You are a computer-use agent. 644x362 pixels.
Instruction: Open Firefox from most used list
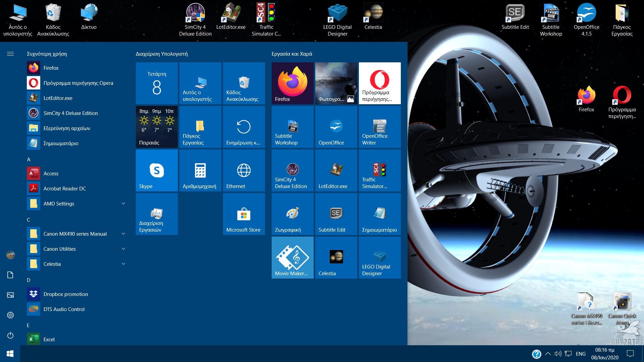[77, 68]
